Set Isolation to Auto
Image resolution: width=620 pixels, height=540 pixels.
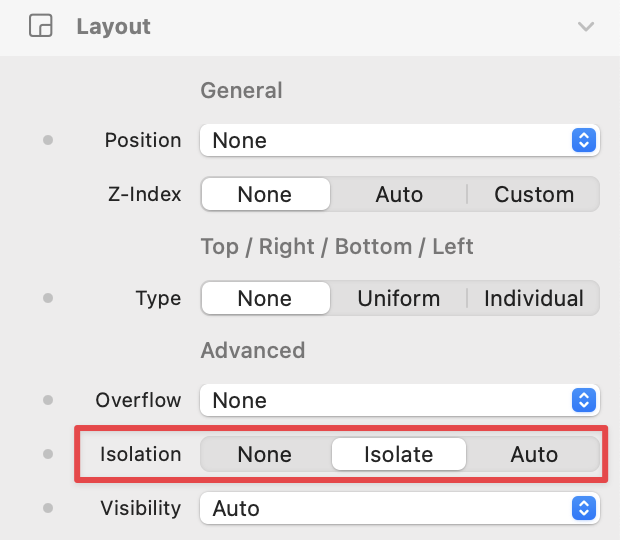point(534,455)
